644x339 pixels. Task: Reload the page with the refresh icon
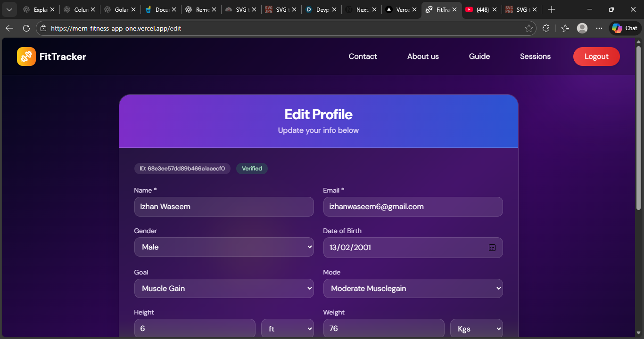pos(26,28)
